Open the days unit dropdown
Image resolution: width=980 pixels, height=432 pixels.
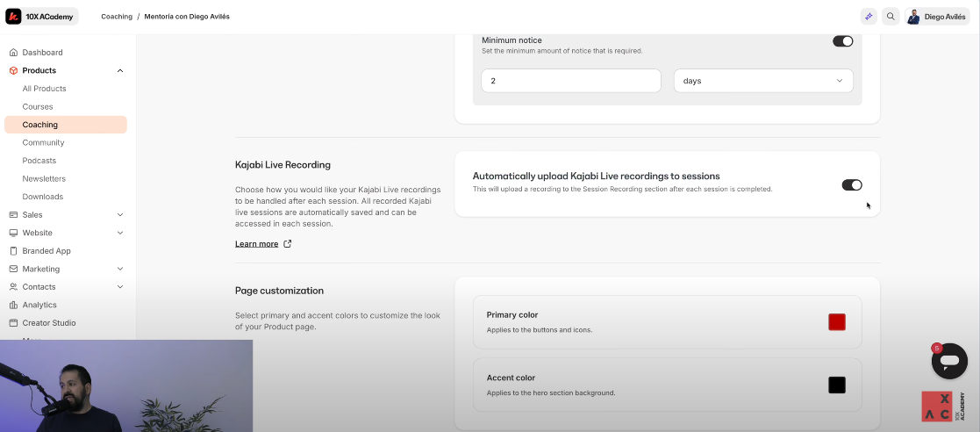pos(763,81)
